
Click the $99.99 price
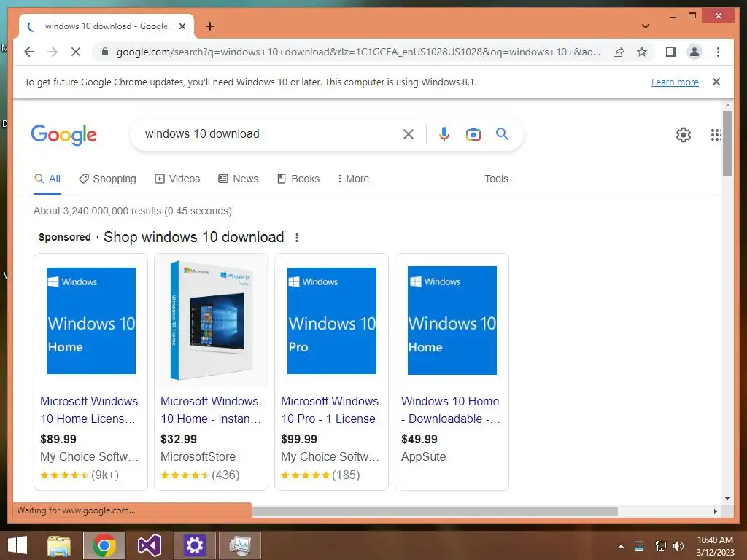[299, 439]
